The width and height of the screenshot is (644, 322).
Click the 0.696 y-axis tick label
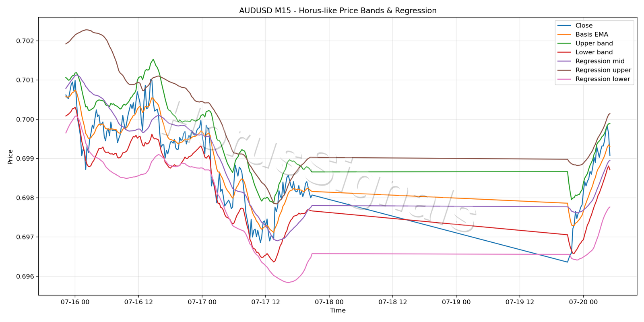[x=25, y=277]
